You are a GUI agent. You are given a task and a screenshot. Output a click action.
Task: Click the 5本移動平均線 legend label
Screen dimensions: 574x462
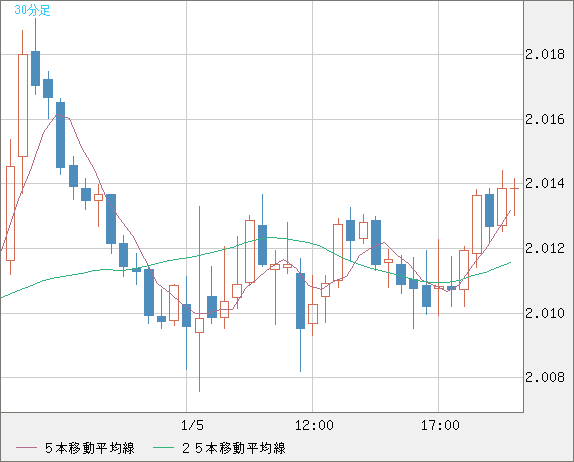pos(90,448)
